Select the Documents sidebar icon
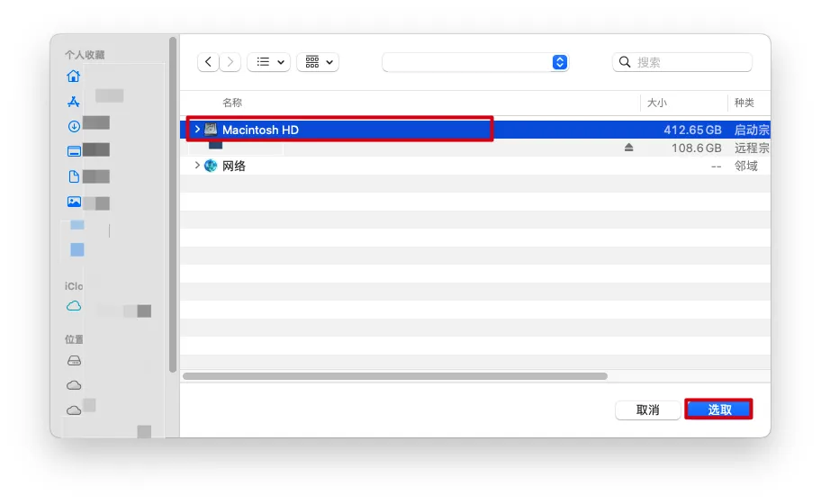The width and height of the screenshot is (821, 504). (74, 176)
